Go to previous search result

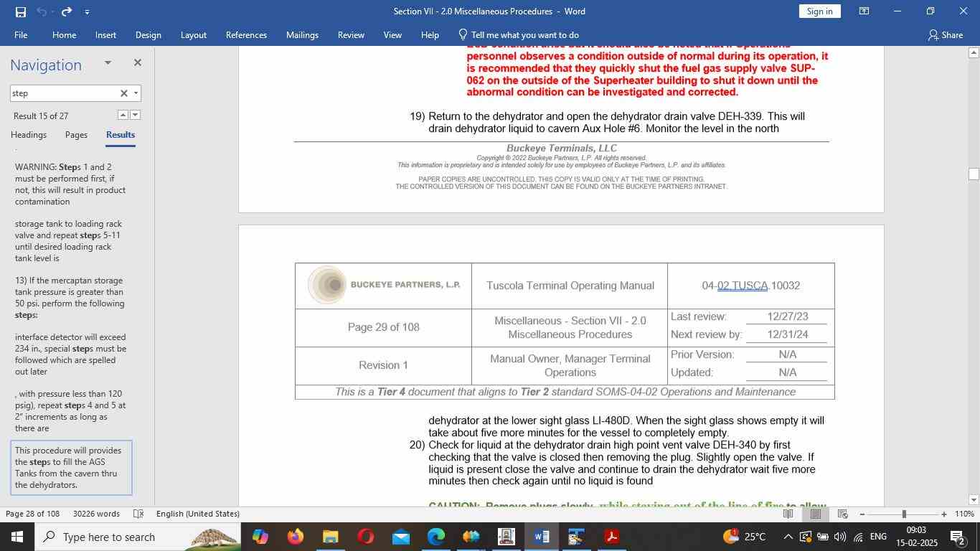click(123, 115)
